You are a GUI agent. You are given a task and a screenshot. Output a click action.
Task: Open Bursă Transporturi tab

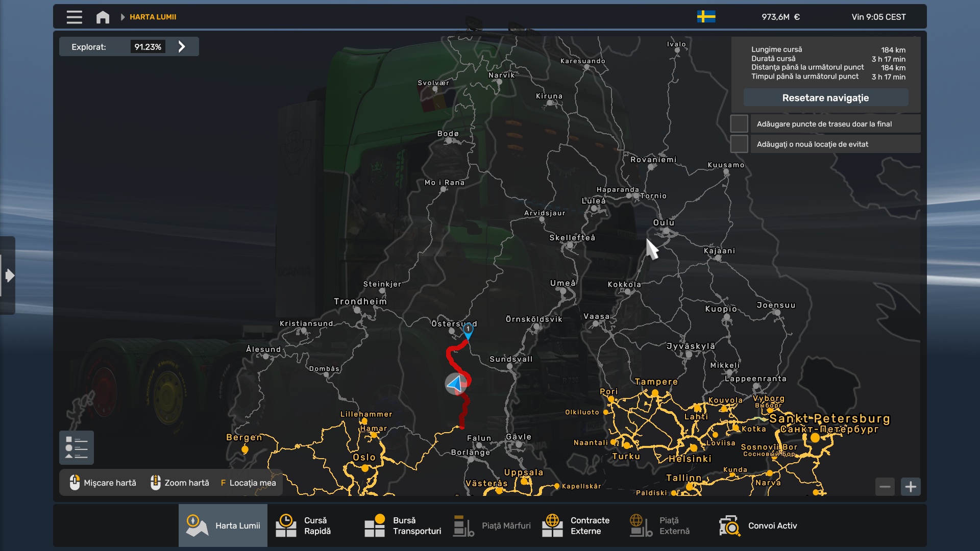coord(403,525)
